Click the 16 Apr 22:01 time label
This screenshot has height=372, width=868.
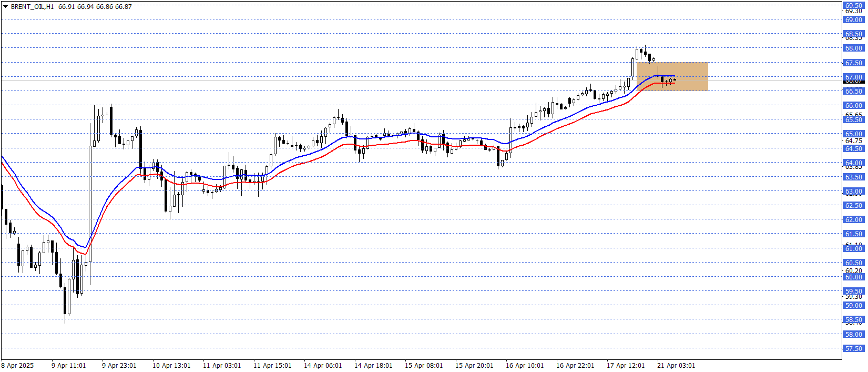(x=575, y=366)
